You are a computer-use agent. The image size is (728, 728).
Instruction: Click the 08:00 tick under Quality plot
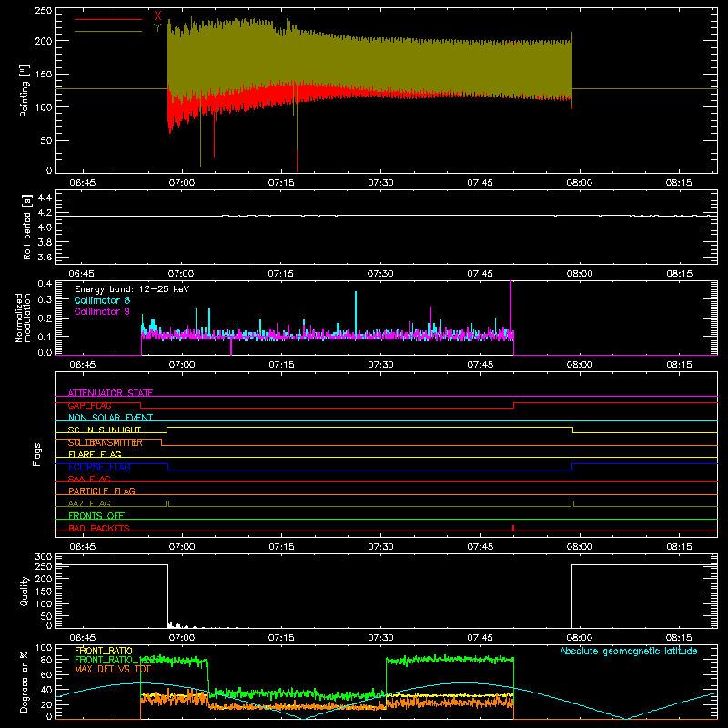(580, 638)
